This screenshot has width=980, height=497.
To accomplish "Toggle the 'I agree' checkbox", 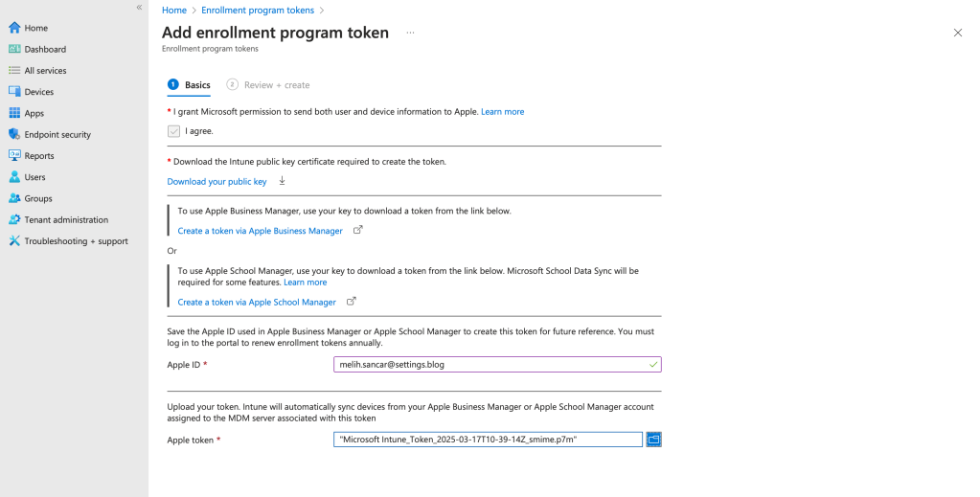I will 173,131.
